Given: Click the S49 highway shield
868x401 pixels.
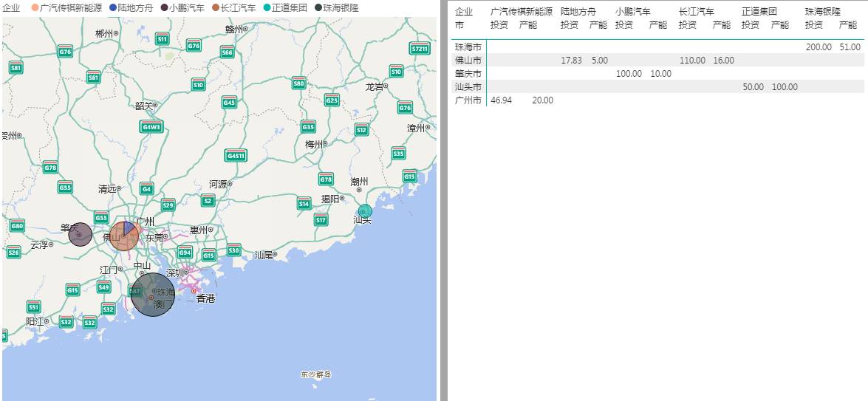Looking at the screenshot, I should pos(104,287).
